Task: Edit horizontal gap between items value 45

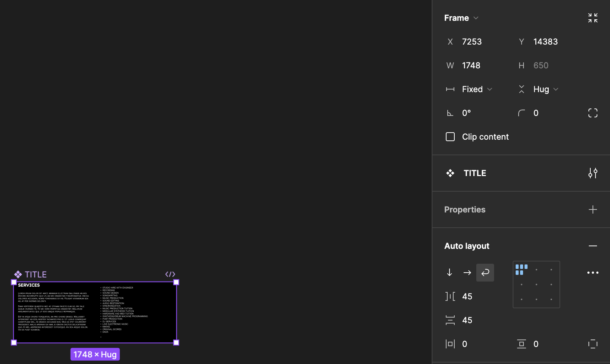Action: coord(467,296)
